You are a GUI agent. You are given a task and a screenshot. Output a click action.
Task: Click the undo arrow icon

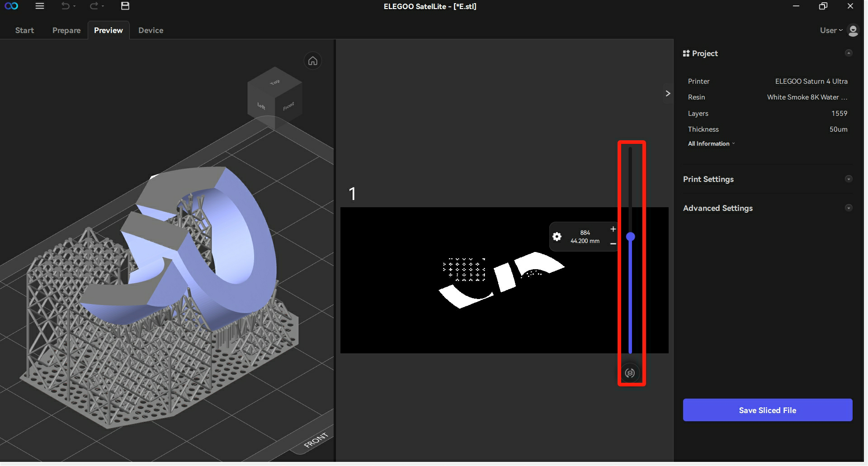[66, 6]
